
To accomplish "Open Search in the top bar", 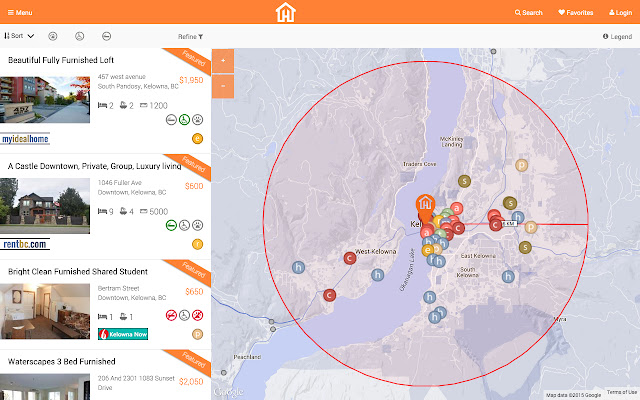I will click(528, 13).
